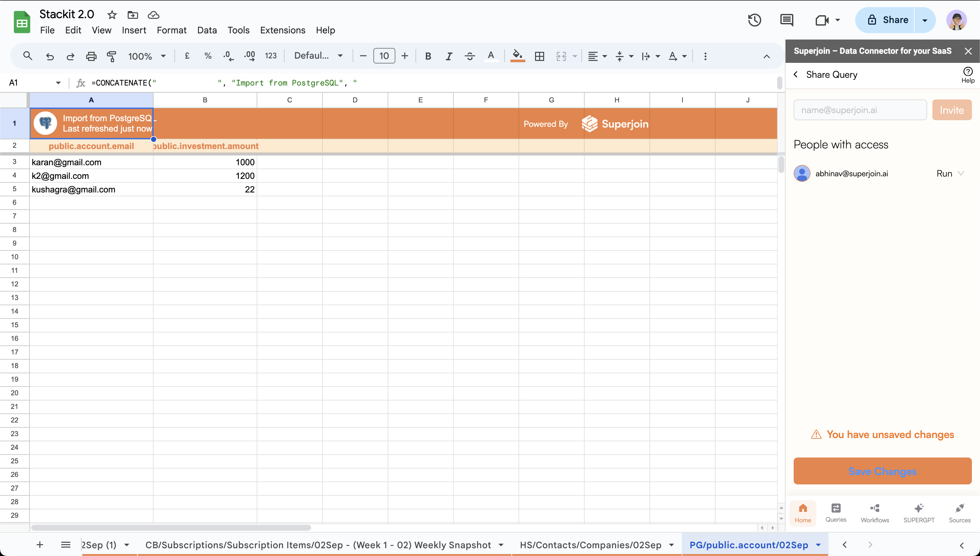Click the name@superjoin.ai email field
The image size is (980, 556).
(x=860, y=110)
